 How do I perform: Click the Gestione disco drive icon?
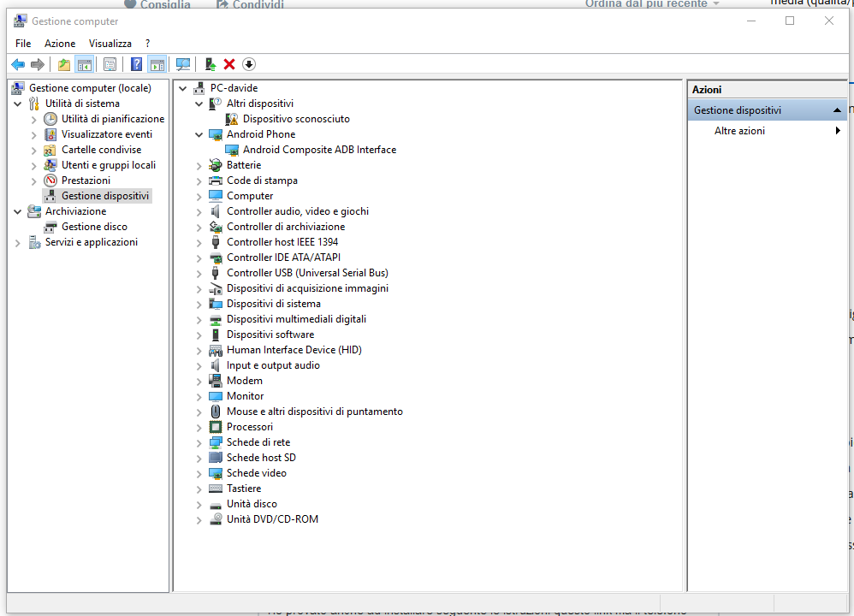[50, 227]
